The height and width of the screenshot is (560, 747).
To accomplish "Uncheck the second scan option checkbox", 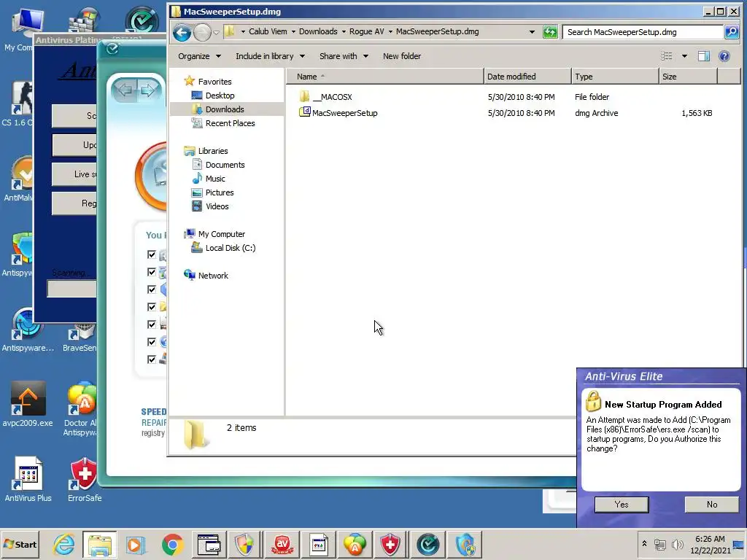I will [x=152, y=272].
